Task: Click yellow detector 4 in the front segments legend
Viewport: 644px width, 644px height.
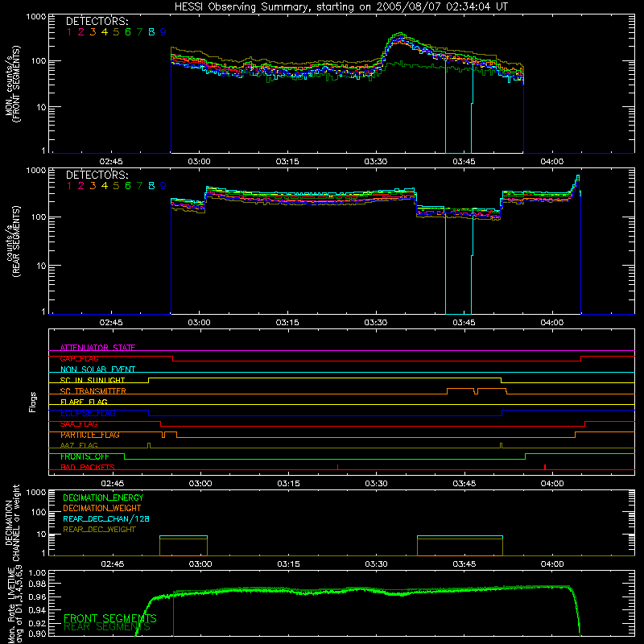Action: (105, 32)
